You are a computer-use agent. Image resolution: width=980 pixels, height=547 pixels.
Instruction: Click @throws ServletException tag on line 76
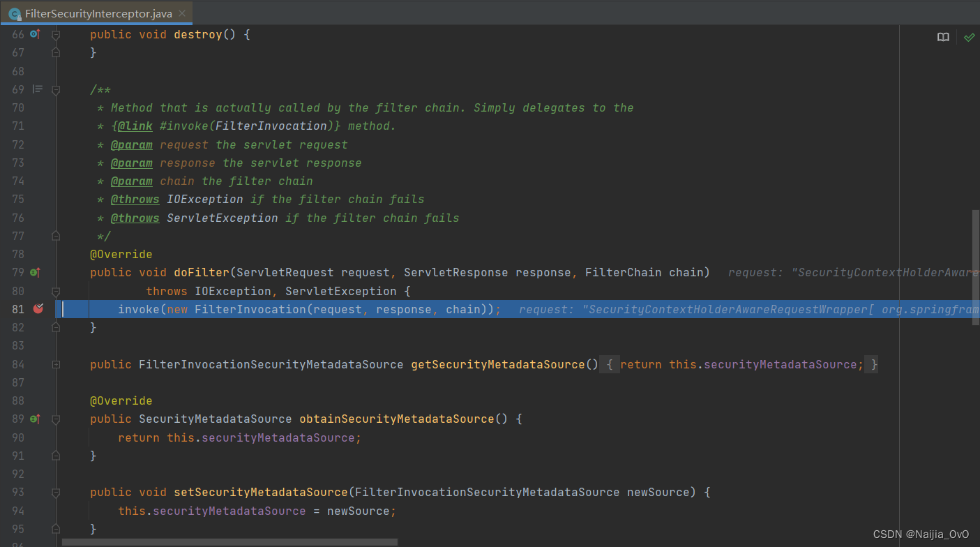point(135,218)
